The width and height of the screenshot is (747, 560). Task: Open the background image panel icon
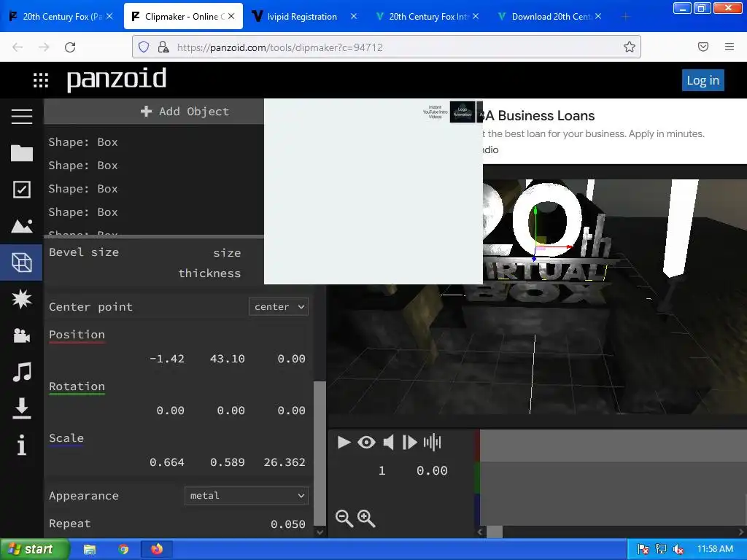coord(22,226)
